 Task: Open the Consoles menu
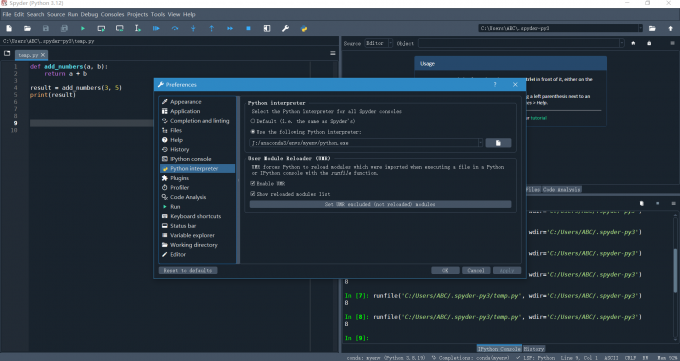coord(112,14)
